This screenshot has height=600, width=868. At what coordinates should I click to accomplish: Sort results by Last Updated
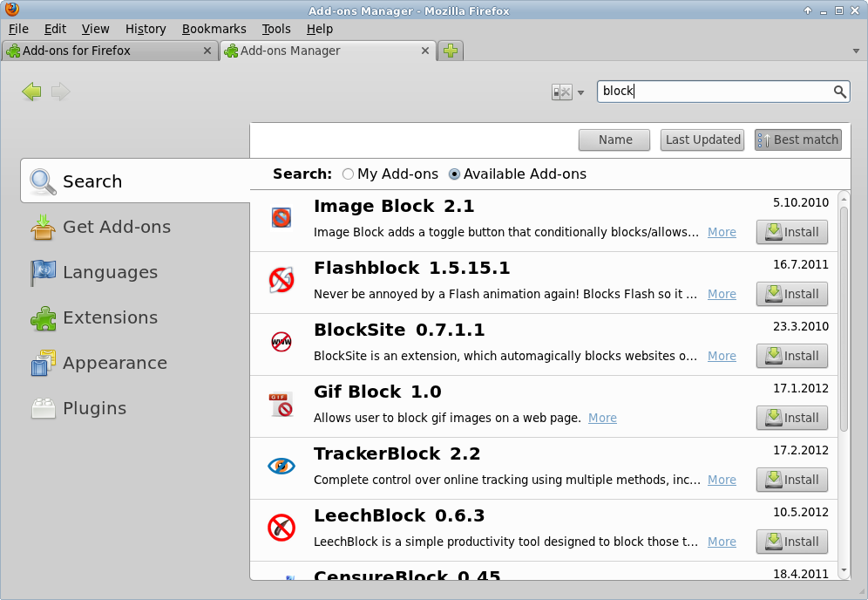click(702, 140)
